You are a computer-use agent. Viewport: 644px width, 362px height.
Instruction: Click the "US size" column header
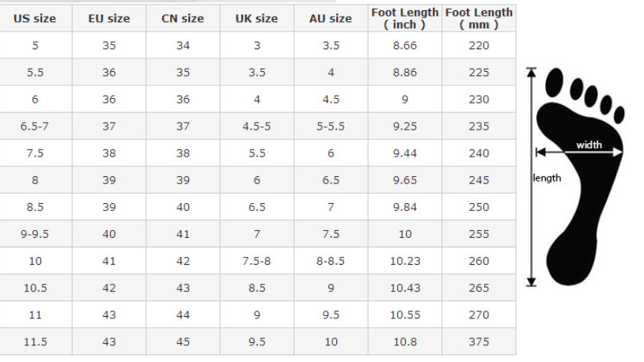pyautogui.click(x=35, y=18)
